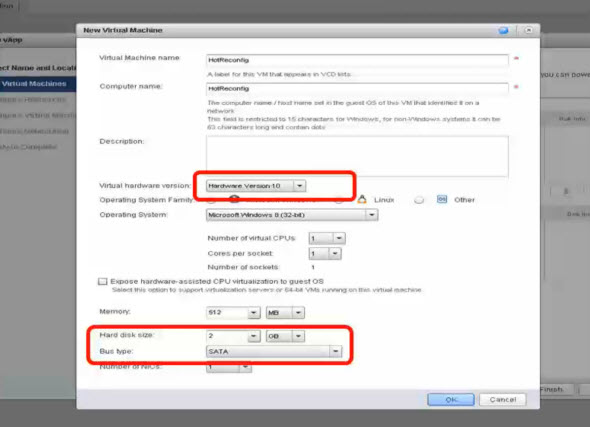
Task: Select the Linux radio button
Action: click(339, 200)
